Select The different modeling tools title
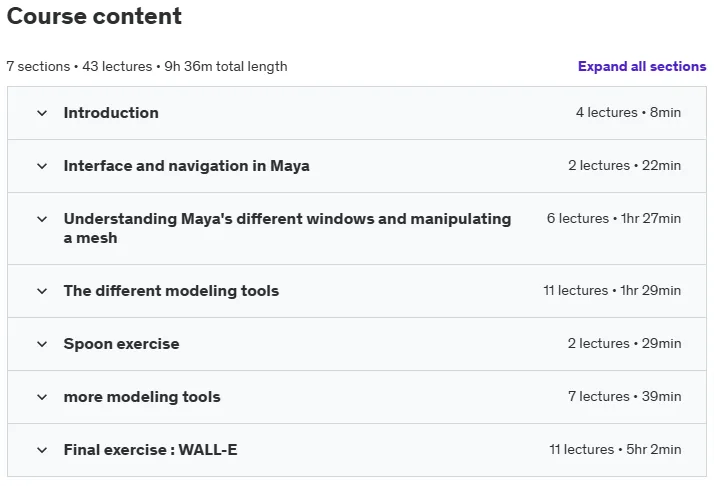 (171, 291)
